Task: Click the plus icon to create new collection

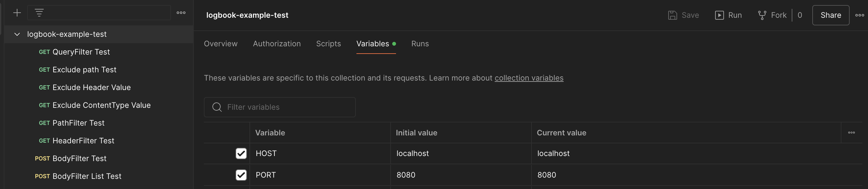Action: pyautogui.click(x=17, y=13)
